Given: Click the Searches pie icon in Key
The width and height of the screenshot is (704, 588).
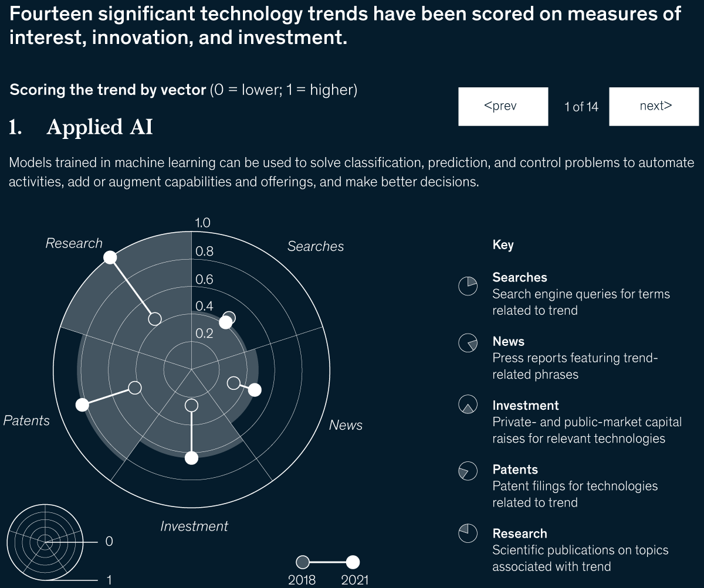Looking at the screenshot, I should pos(468,285).
